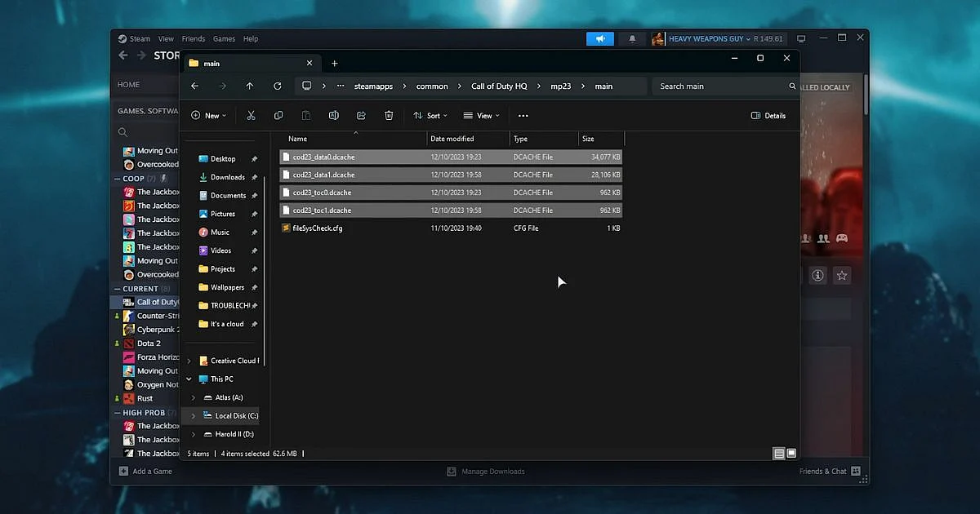Switch to large thumbnails view icon
980x514 pixels.
coord(791,453)
